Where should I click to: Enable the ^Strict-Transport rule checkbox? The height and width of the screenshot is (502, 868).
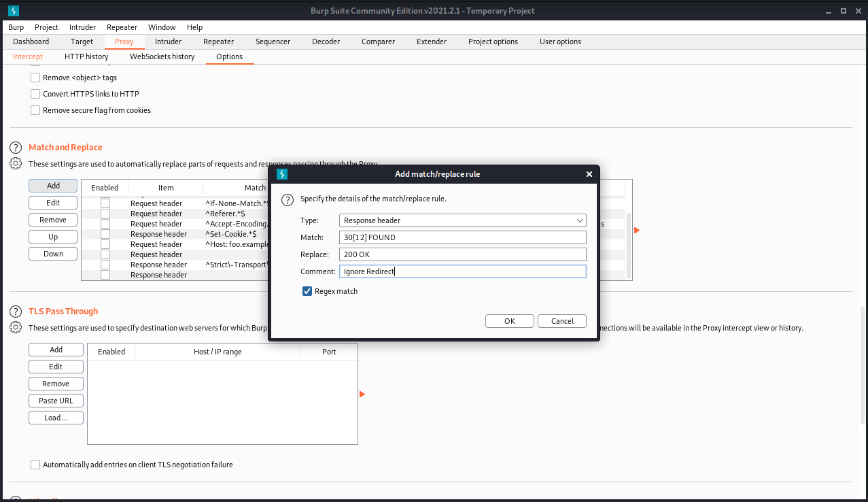tap(105, 265)
